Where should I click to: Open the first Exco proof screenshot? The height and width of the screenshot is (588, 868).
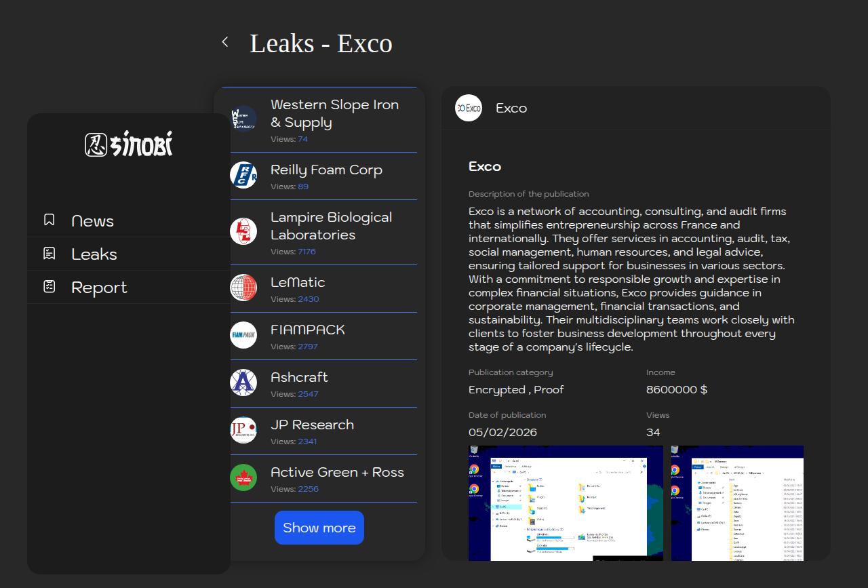tap(566, 503)
